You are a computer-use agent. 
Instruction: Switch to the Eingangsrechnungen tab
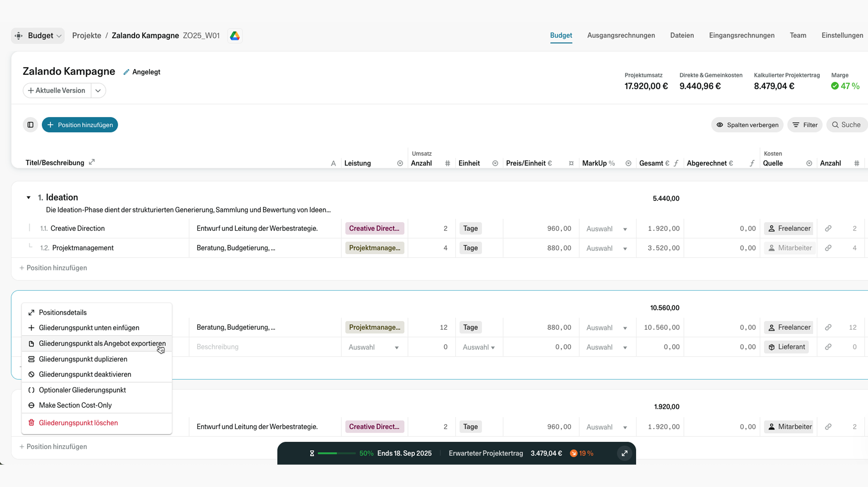(x=742, y=35)
